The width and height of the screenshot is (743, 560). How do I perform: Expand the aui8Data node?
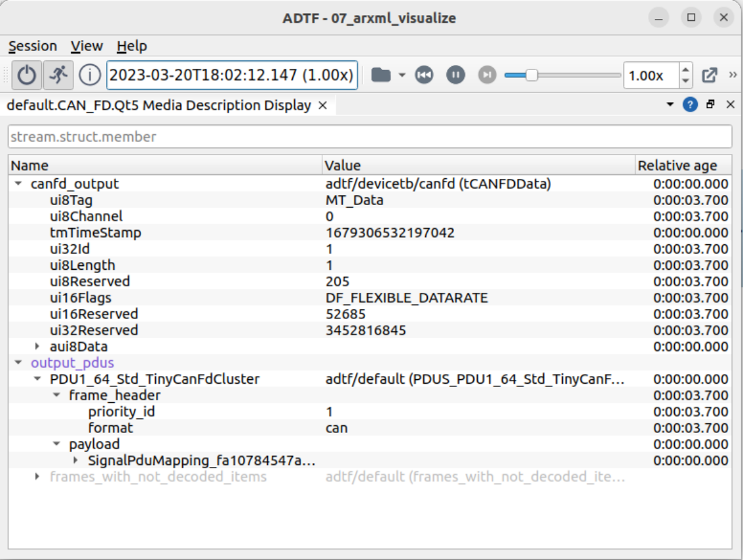[x=37, y=346]
